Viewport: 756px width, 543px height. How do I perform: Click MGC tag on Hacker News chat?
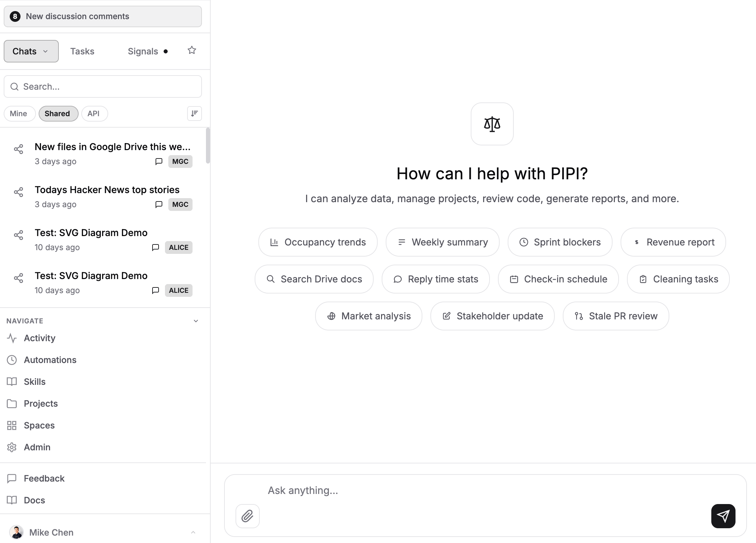pos(180,205)
